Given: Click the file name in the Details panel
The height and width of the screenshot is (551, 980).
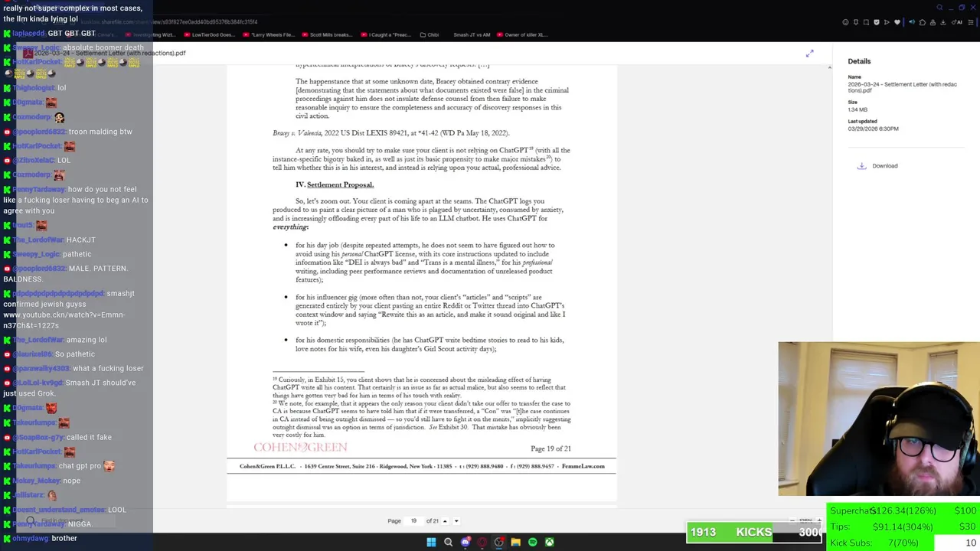Looking at the screenshot, I should [902, 87].
